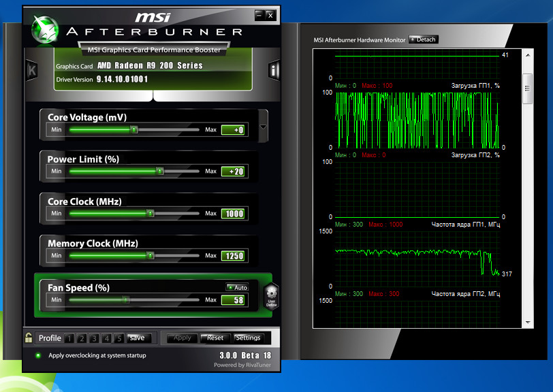The image size is (553, 392).
Task: Click the Fan Speed 58 value field
Action: point(233,300)
